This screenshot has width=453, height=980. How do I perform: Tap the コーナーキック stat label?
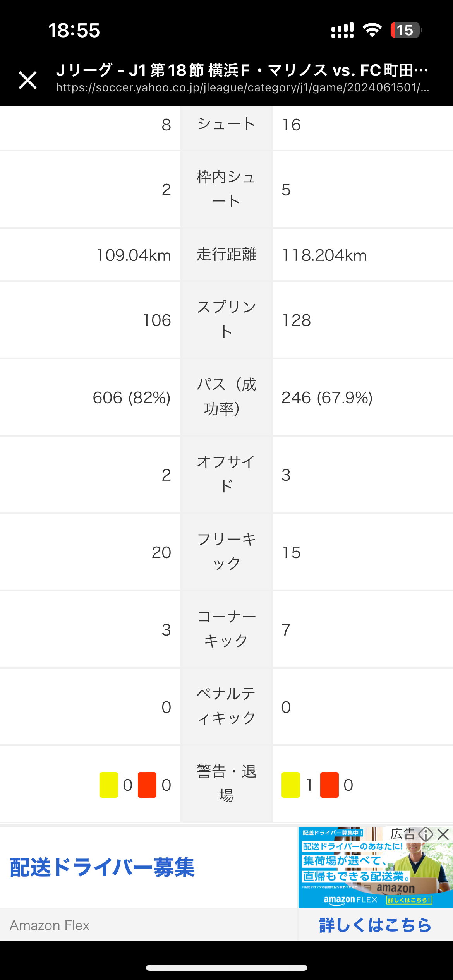[x=226, y=629]
